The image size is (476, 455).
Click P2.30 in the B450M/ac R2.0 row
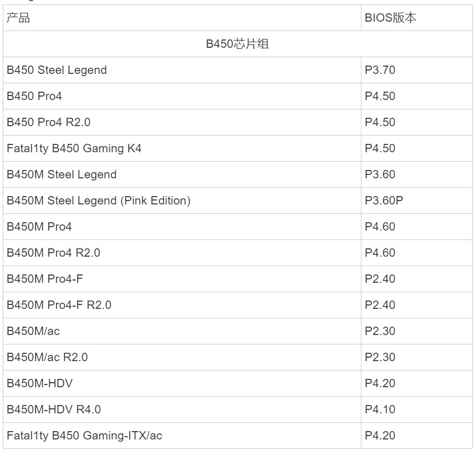coord(380,357)
